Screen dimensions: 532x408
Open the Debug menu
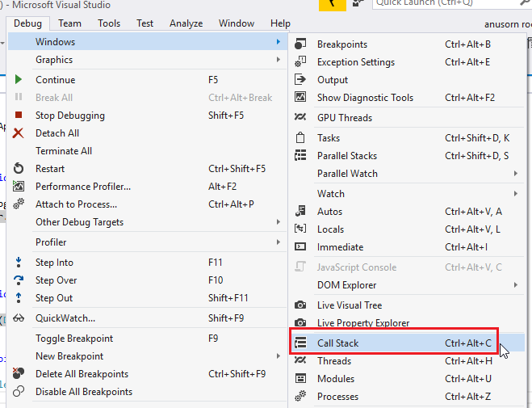(x=27, y=23)
